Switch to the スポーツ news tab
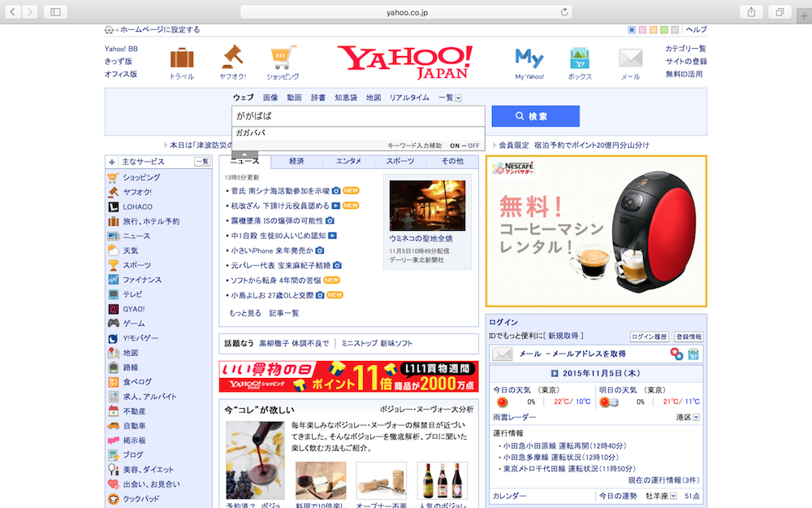The width and height of the screenshot is (812, 508). [x=400, y=162]
